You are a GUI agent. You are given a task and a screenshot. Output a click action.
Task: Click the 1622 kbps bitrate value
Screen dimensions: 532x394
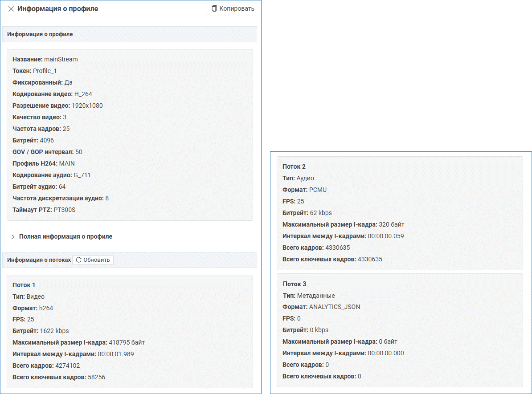54,331
